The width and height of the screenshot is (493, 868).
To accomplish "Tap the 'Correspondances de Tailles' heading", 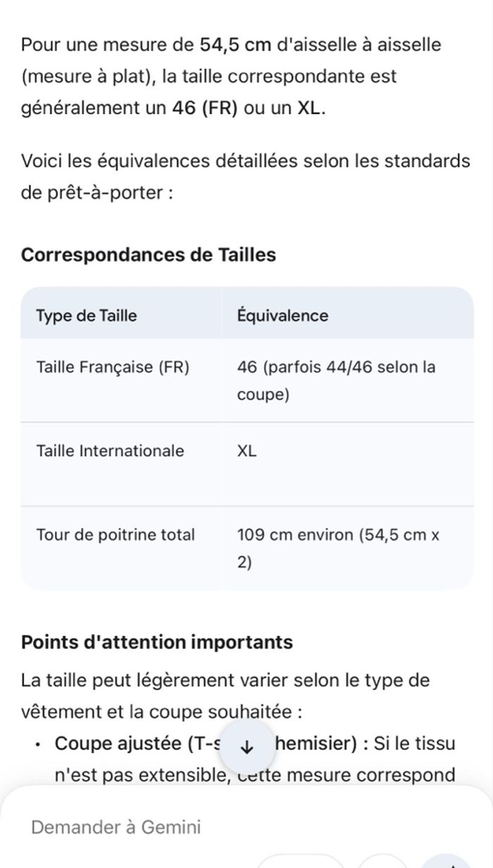I will [149, 254].
